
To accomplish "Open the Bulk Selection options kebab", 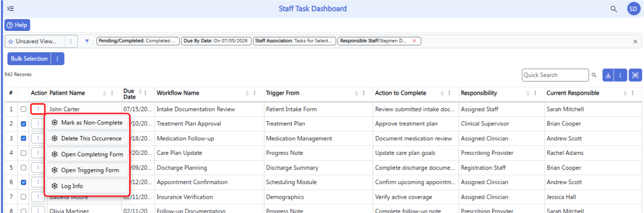I will tap(58, 59).
